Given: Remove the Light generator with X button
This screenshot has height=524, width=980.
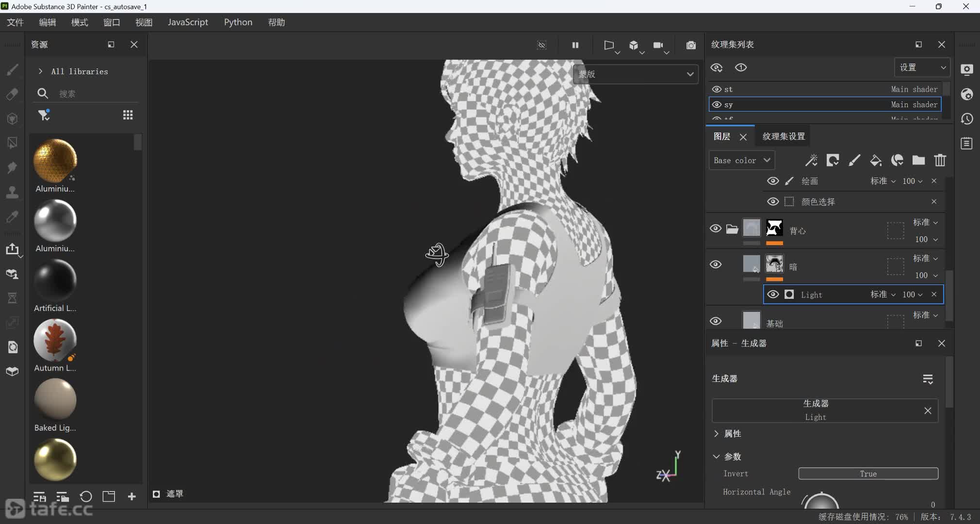Looking at the screenshot, I should [x=928, y=410].
